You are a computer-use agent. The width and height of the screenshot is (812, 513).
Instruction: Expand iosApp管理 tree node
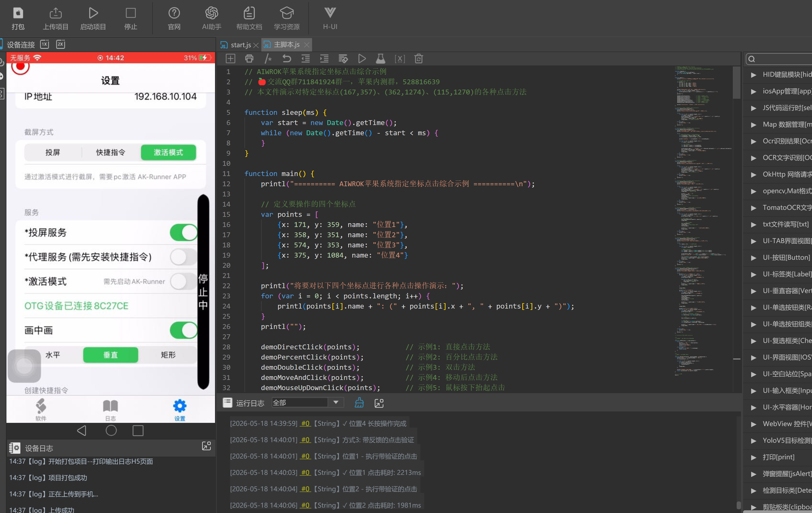click(x=753, y=91)
